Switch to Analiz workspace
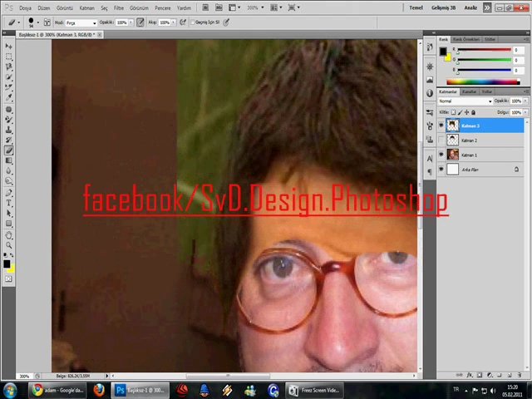Viewport: 532px width, 399px height. [470, 7]
